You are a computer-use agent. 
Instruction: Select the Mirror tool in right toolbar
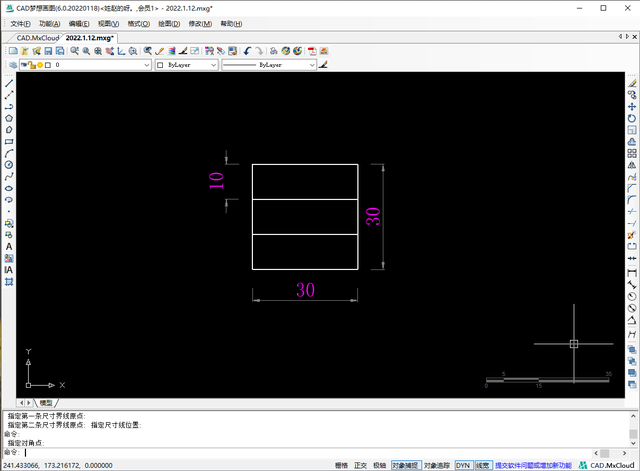pos(632,165)
